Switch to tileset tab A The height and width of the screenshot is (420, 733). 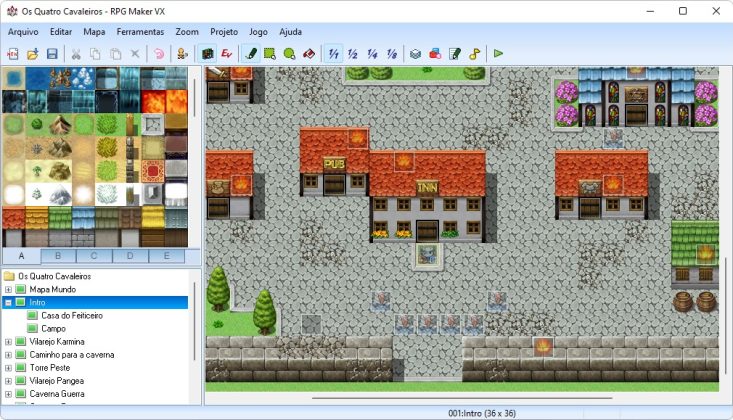click(22, 256)
